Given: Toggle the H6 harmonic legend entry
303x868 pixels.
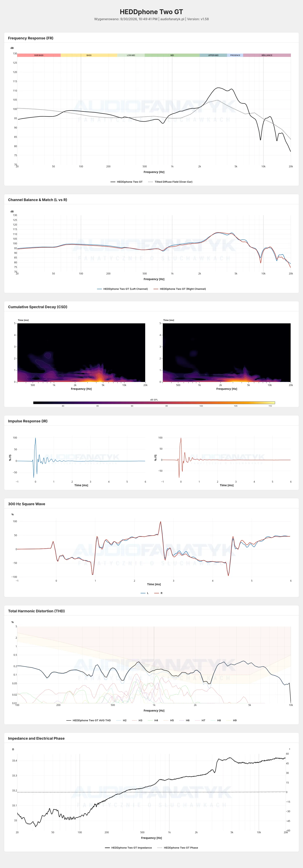Looking at the screenshot, I should click(184, 720).
